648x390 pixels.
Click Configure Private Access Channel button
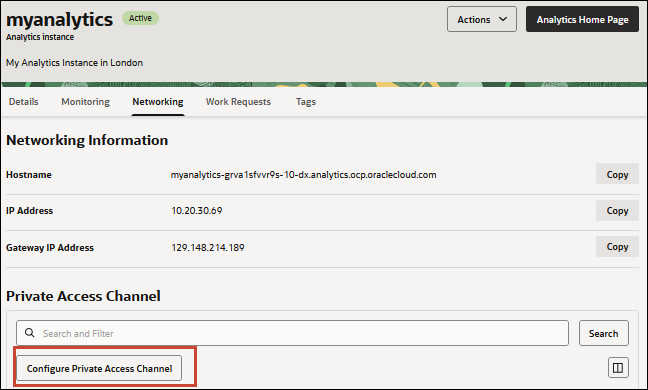pyautogui.click(x=99, y=368)
